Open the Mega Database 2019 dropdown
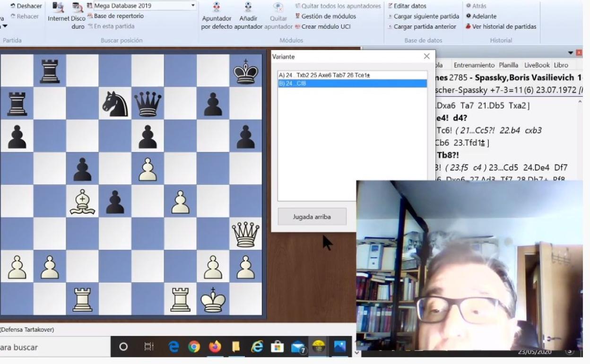The width and height of the screenshot is (590, 364). point(193,6)
